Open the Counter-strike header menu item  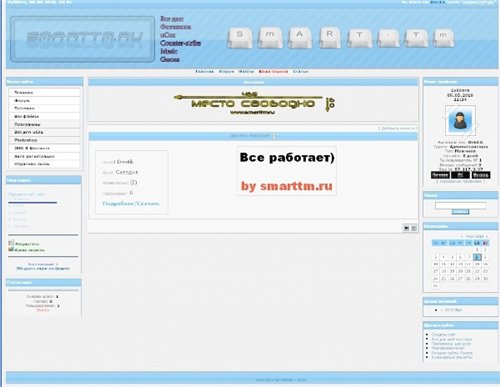pyautogui.click(x=180, y=43)
